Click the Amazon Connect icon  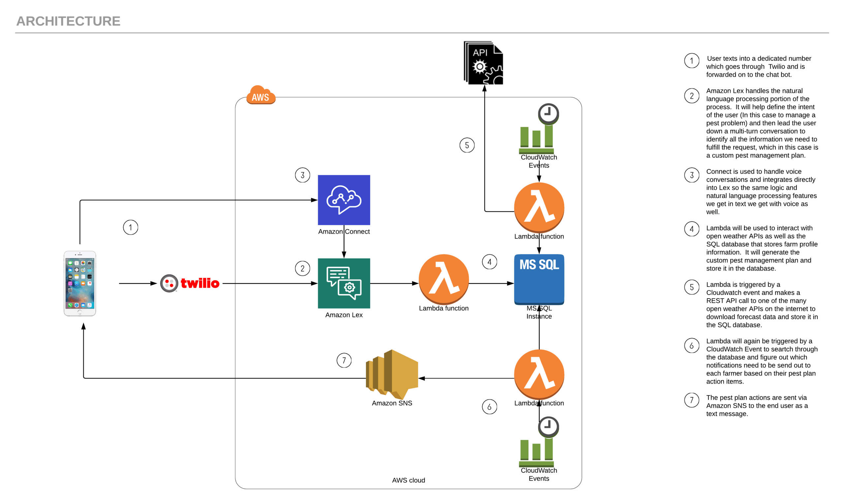pyautogui.click(x=344, y=200)
